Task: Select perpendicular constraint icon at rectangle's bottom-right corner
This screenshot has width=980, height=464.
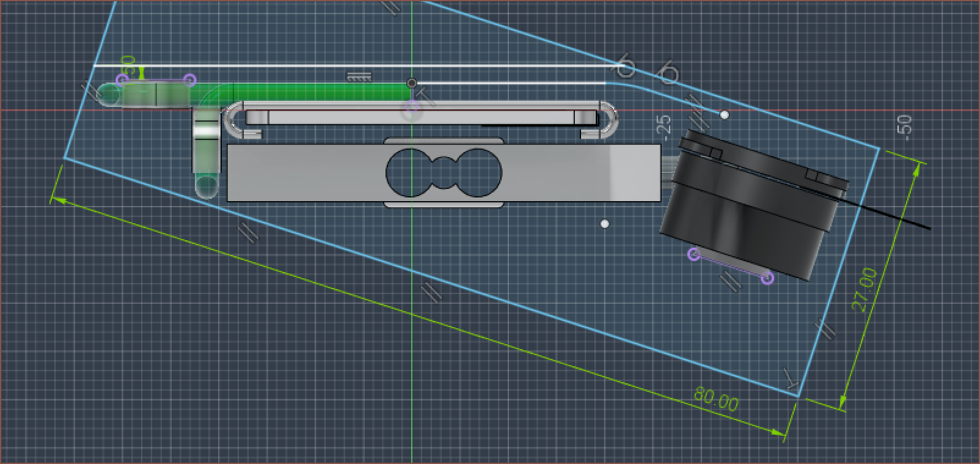Action: (791, 378)
